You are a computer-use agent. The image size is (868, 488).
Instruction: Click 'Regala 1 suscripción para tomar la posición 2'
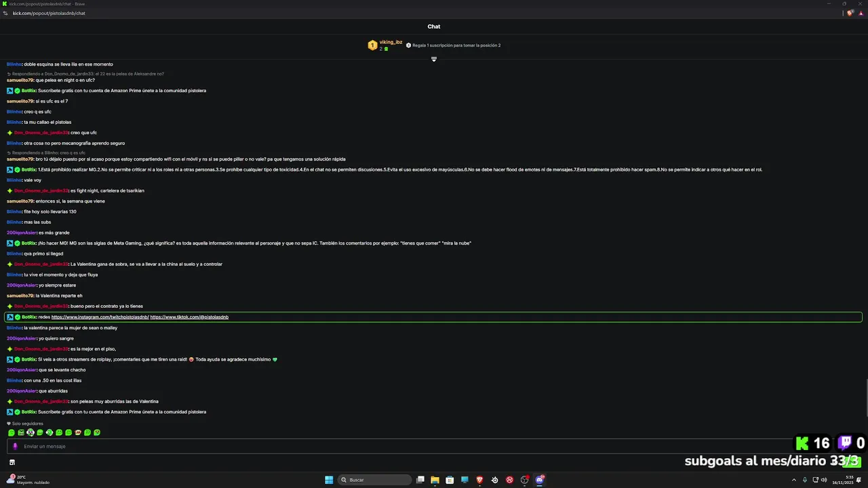pos(456,45)
